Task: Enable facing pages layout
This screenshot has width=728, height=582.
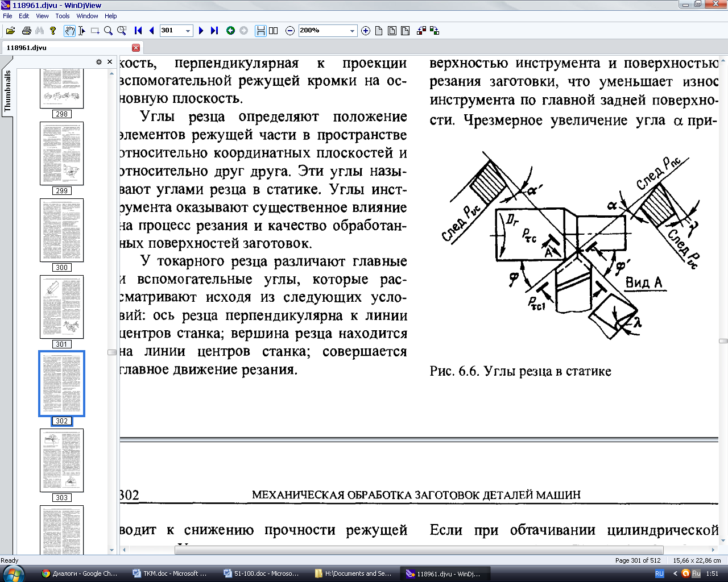Action: [x=274, y=31]
